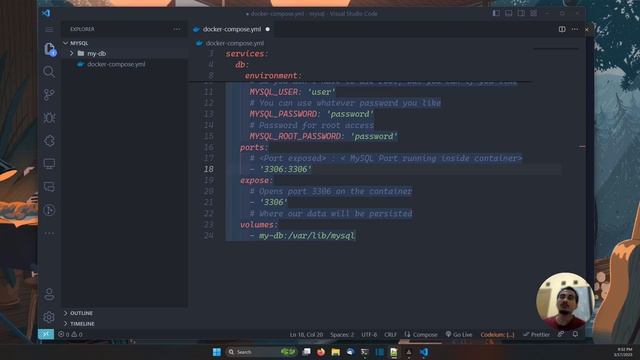The height and width of the screenshot is (360, 640).
Task: Click the VS Code logo in title bar
Action: (x=46, y=13)
